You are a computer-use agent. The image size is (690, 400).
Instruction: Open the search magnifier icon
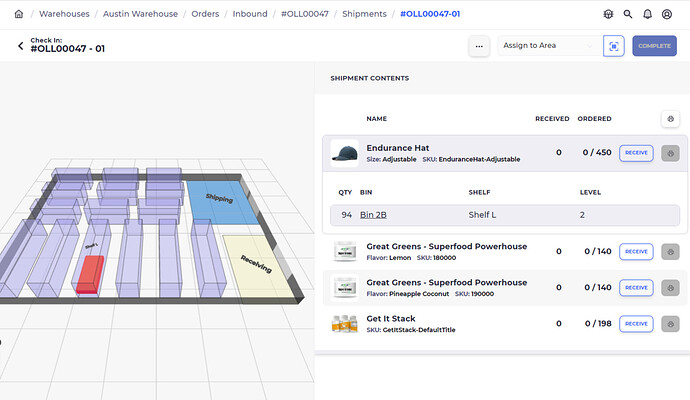628,14
